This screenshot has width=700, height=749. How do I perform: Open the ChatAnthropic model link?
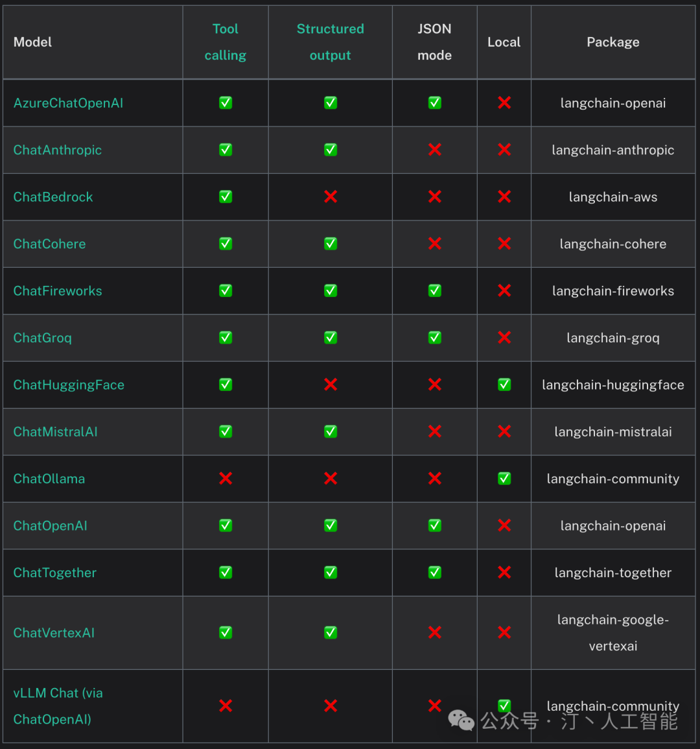(x=58, y=150)
